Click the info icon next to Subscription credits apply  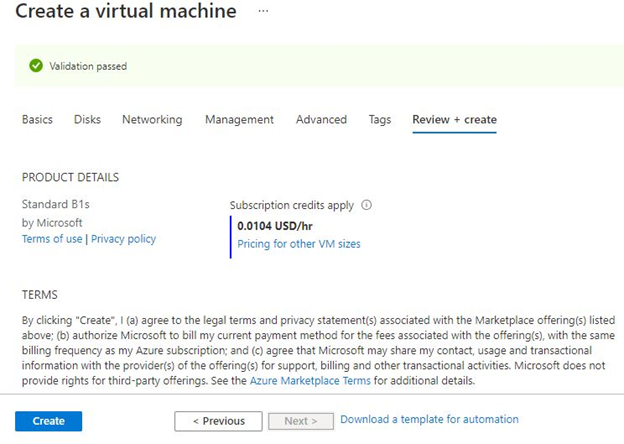pos(366,205)
